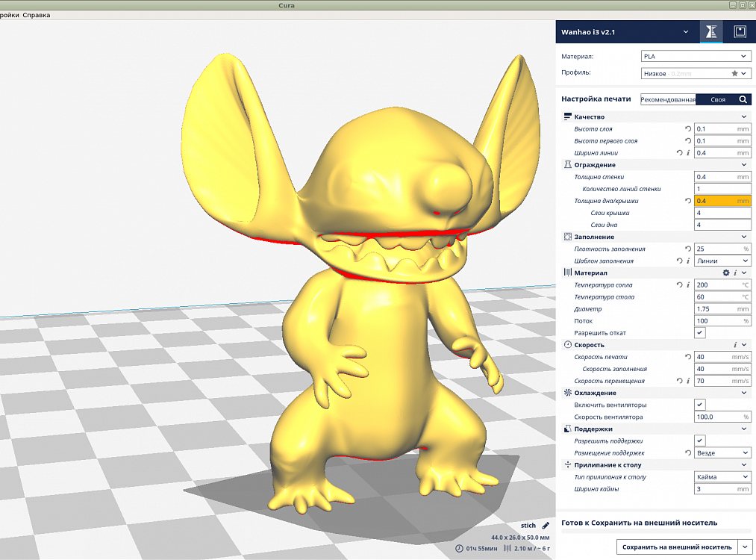Click the infill density input field
Image resolution: width=756 pixels, height=560 pixels.
tap(716, 249)
